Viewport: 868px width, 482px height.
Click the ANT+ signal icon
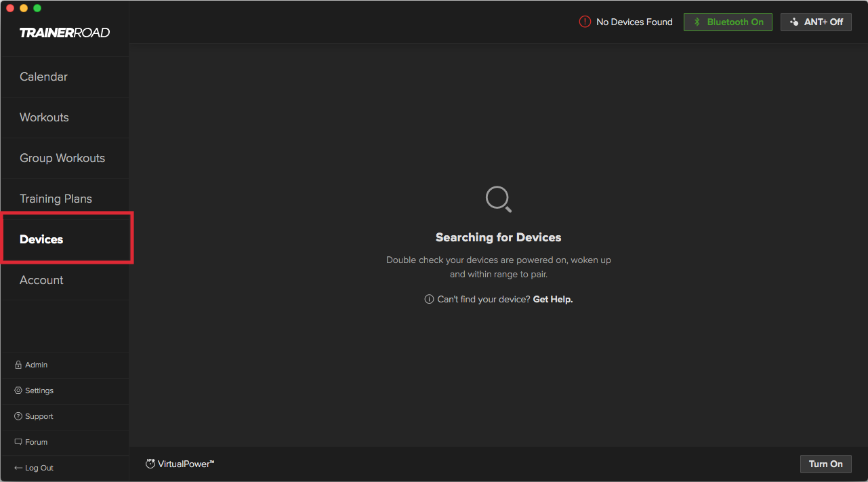click(794, 22)
